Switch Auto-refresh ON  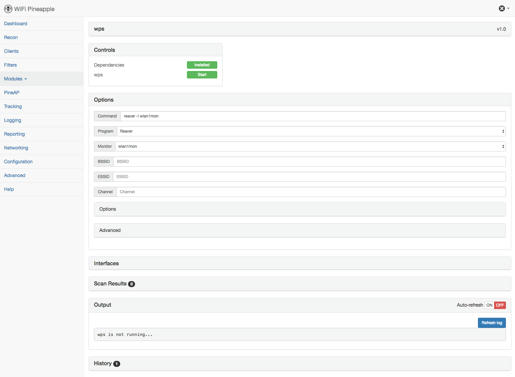489,305
